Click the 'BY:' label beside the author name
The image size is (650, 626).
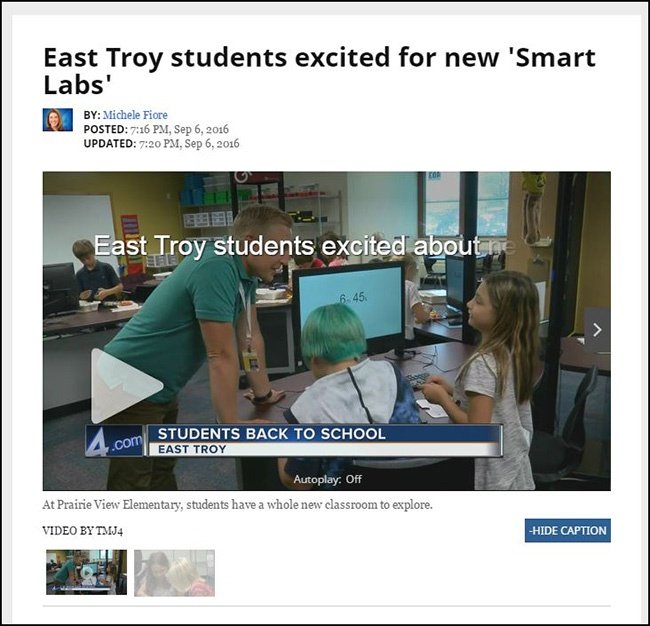tap(92, 115)
